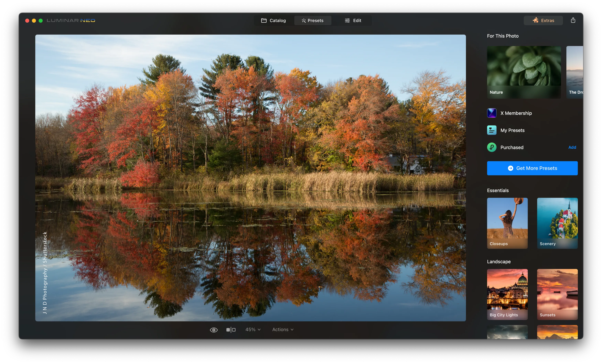Open the Nature preset collection thumbnail
Viewport: 602px width, 364px height.
(x=524, y=72)
